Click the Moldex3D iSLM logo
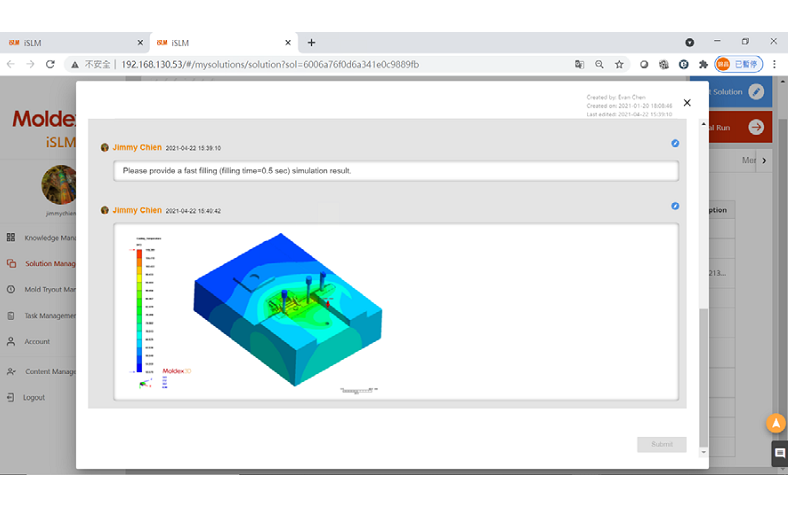 click(x=44, y=129)
